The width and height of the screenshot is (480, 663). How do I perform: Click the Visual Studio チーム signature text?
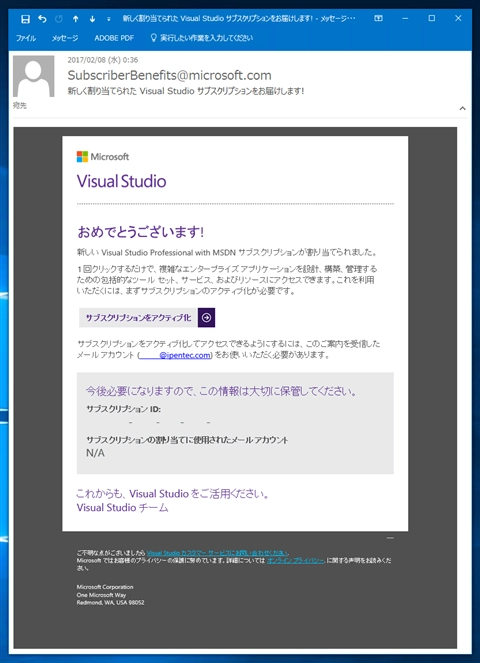122,507
